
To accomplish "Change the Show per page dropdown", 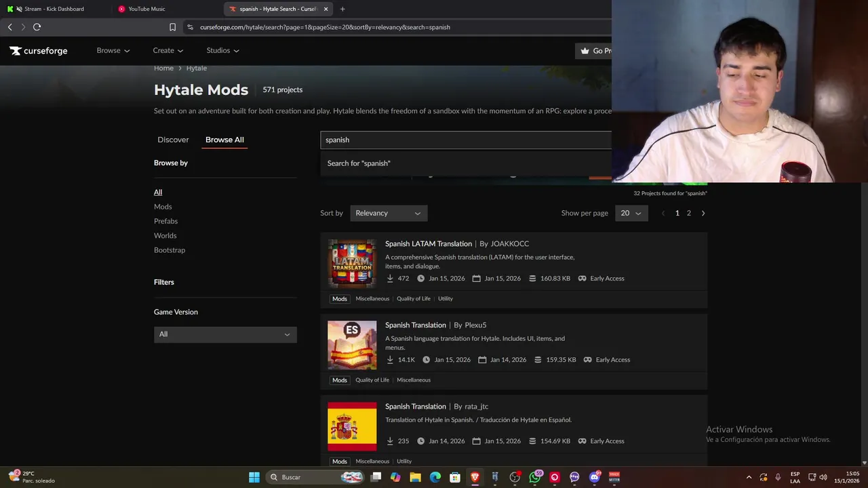I will click(x=631, y=213).
